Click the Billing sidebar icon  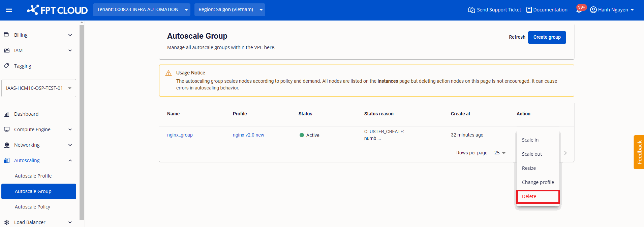coord(6,35)
